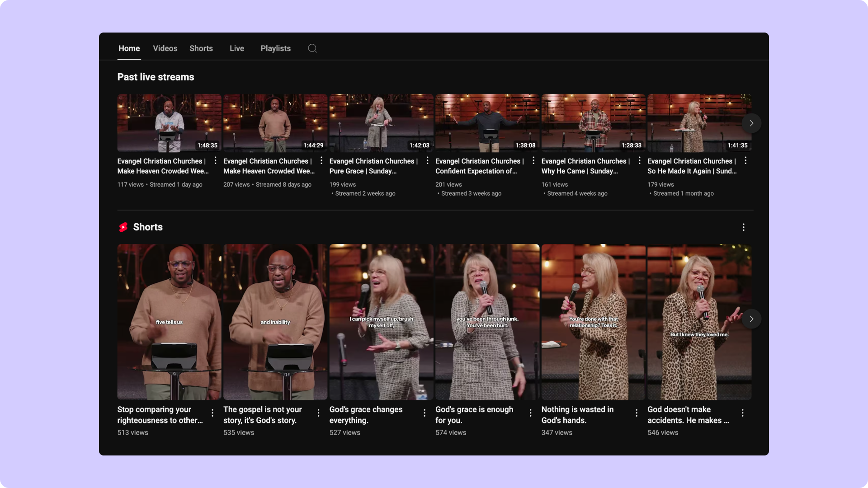Open options menu for Why He Came stream

pyautogui.click(x=639, y=160)
